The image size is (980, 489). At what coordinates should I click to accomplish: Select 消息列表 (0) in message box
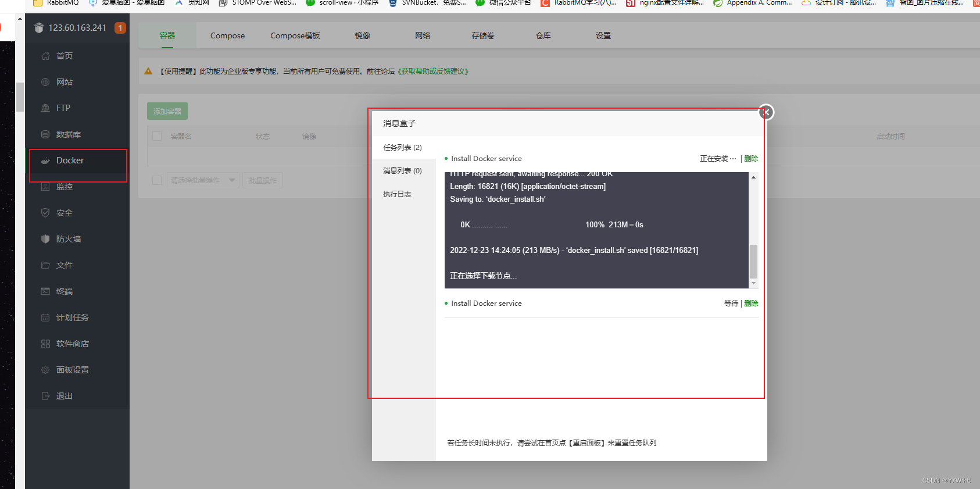[404, 171]
